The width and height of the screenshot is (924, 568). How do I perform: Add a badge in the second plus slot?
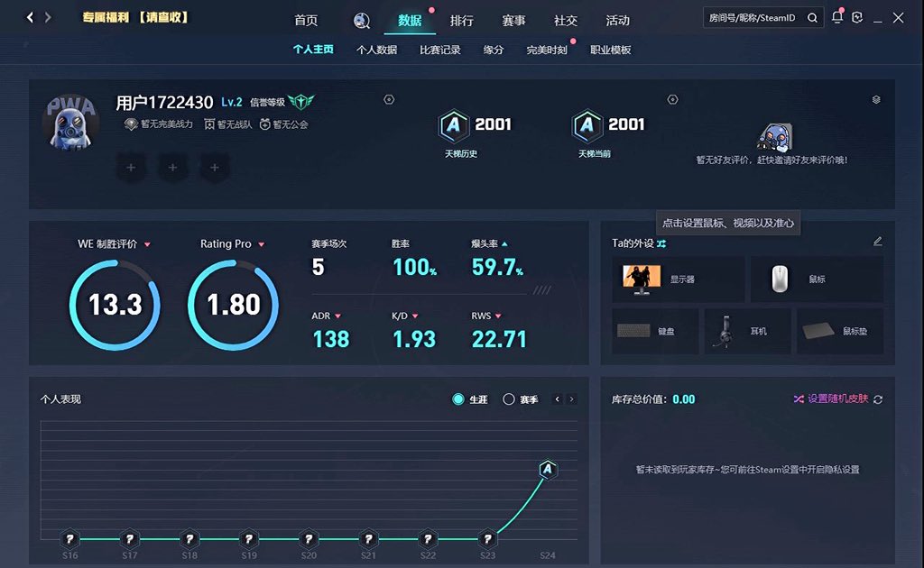[x=172, y=168]
